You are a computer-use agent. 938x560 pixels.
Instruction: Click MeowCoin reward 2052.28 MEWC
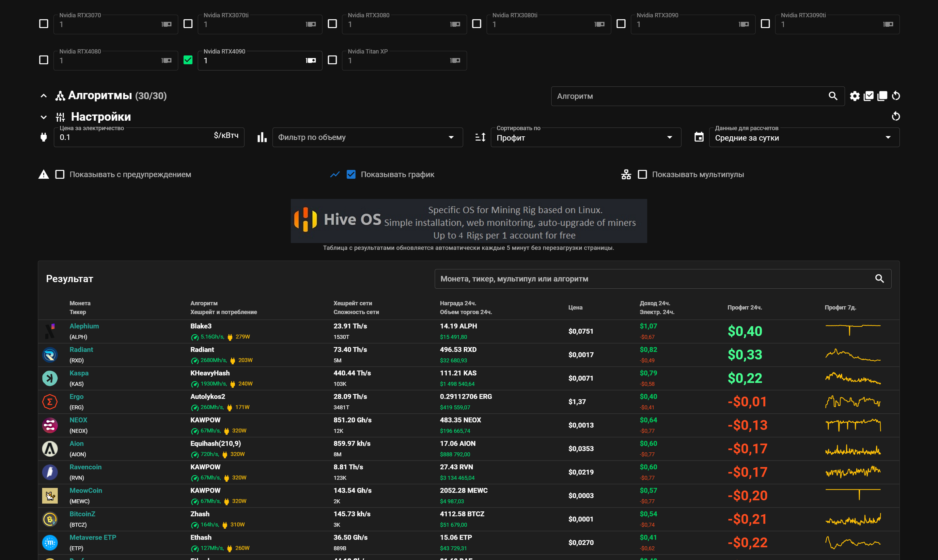click(x=463, y=491)
